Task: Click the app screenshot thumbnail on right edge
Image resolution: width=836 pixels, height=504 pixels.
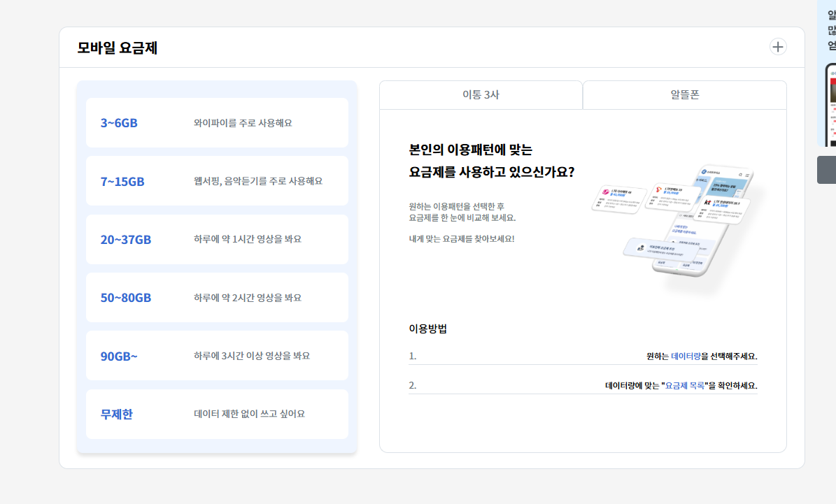Action: tap(831, 105)
